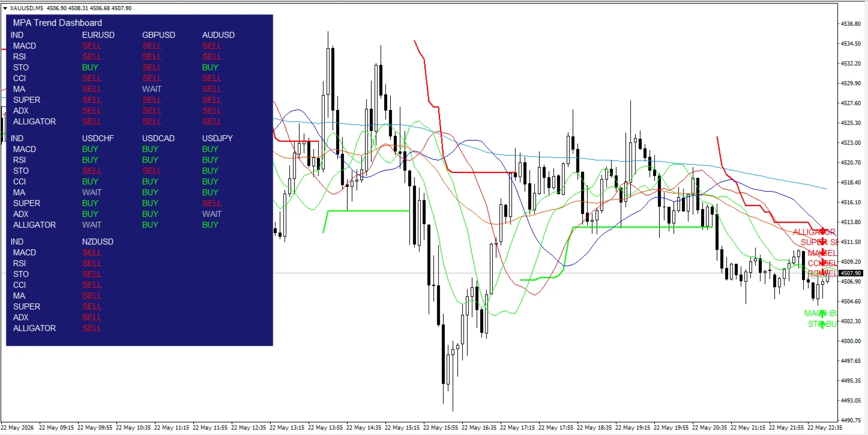Click the 4523.00 price axis label
This screenshot has height=435, width=868.
pyautogui.click(x=852, y=142)
